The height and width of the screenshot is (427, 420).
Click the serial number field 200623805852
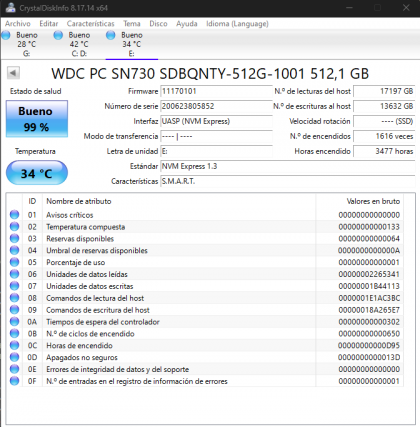(216, 106)
